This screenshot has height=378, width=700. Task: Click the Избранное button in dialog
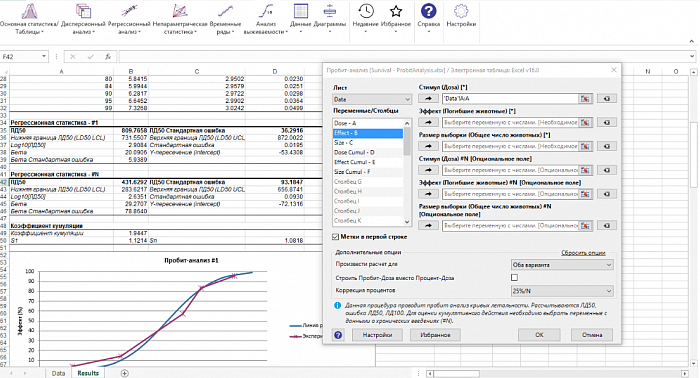click(x=435, y=335)
